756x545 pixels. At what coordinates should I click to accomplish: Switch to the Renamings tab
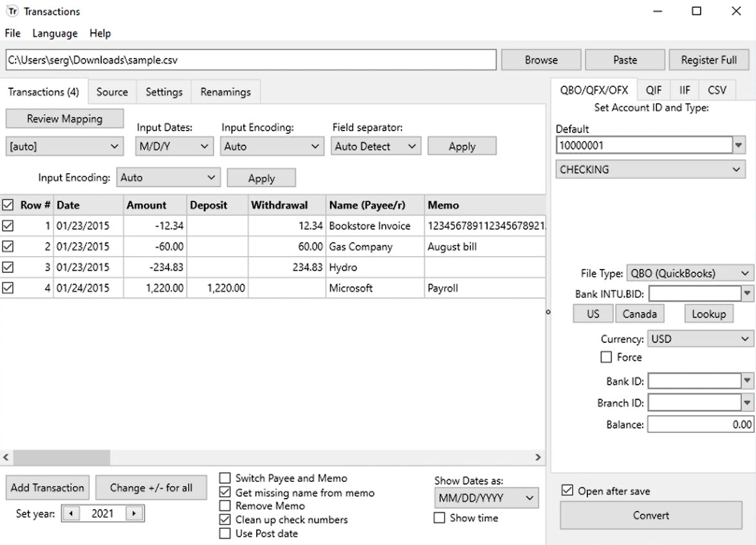(x=226, y=91)
